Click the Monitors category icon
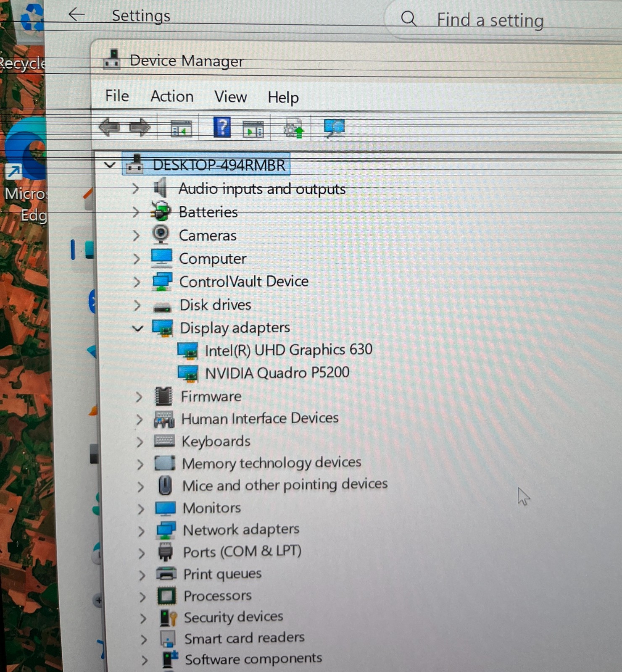Viewport: 622px width, 672px height. [x=166, y=508]
